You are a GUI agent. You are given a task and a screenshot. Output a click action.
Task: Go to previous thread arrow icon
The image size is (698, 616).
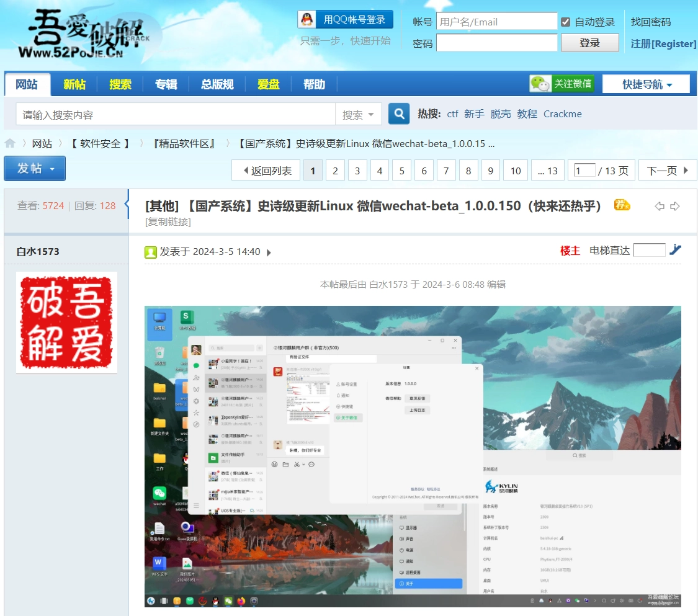click(660, 206)
